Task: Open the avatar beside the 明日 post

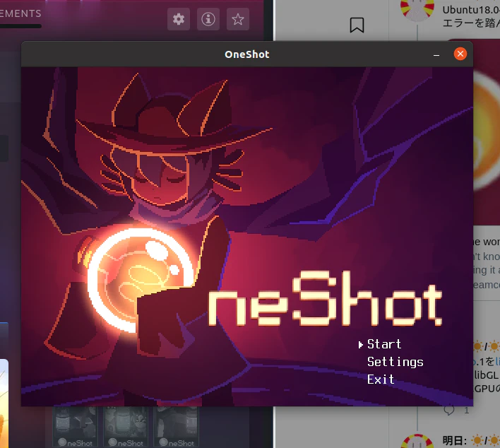Action: (417, 442)
